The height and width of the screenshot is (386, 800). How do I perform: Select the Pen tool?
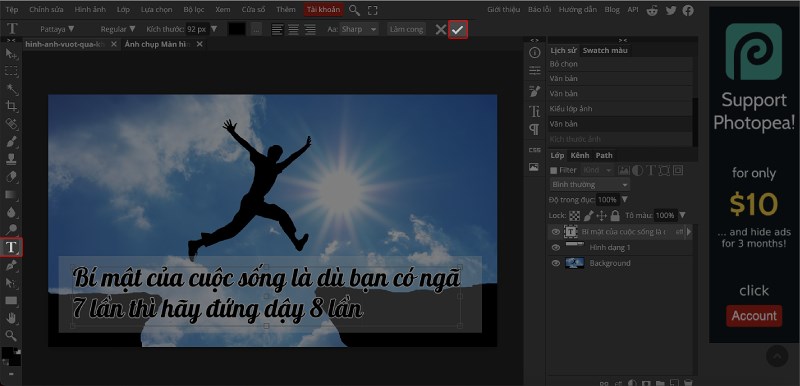(x=11, y=265)
